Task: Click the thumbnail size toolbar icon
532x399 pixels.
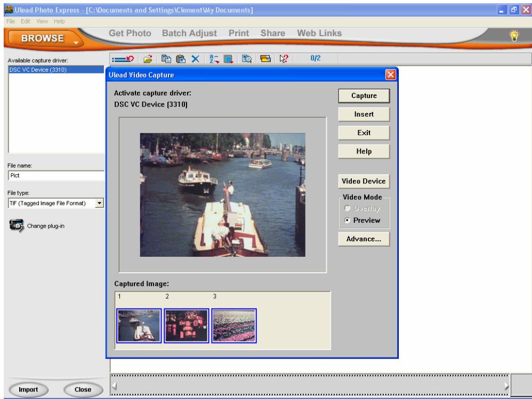Action: [x=229, y=59]
